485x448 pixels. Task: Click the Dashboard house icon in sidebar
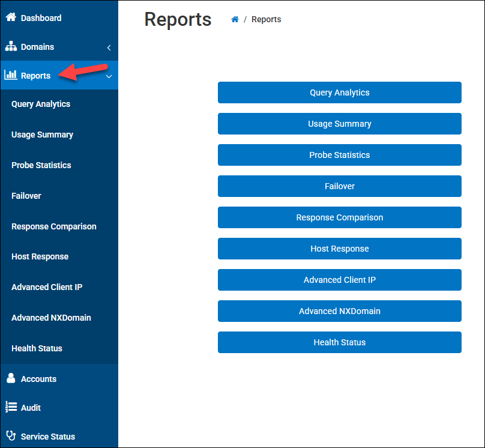coord(11,17)
